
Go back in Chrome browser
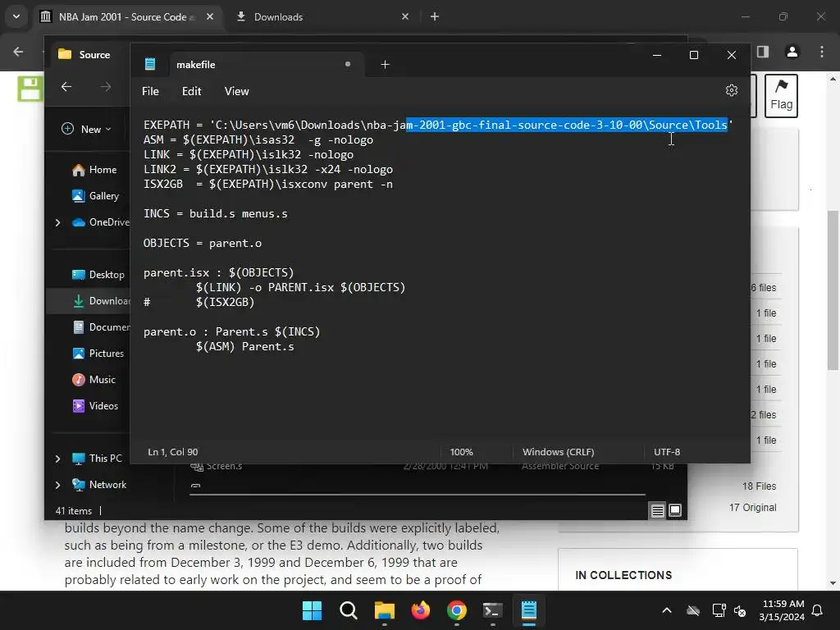tap(18, 52)
